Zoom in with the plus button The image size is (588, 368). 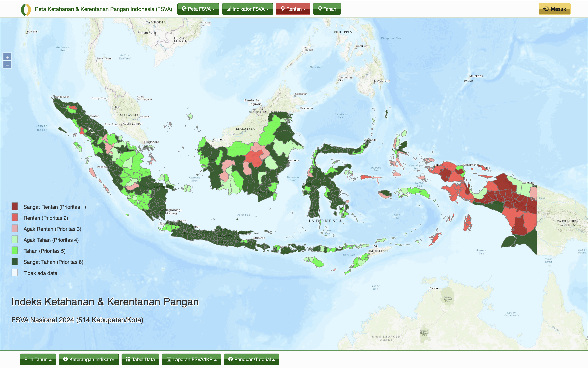point(7,57)
